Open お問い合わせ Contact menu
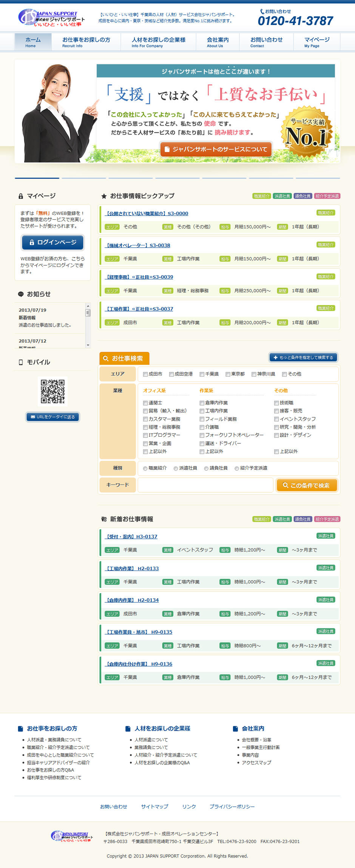The width and height of the screenshot is (355, 868). pos(266,42)
